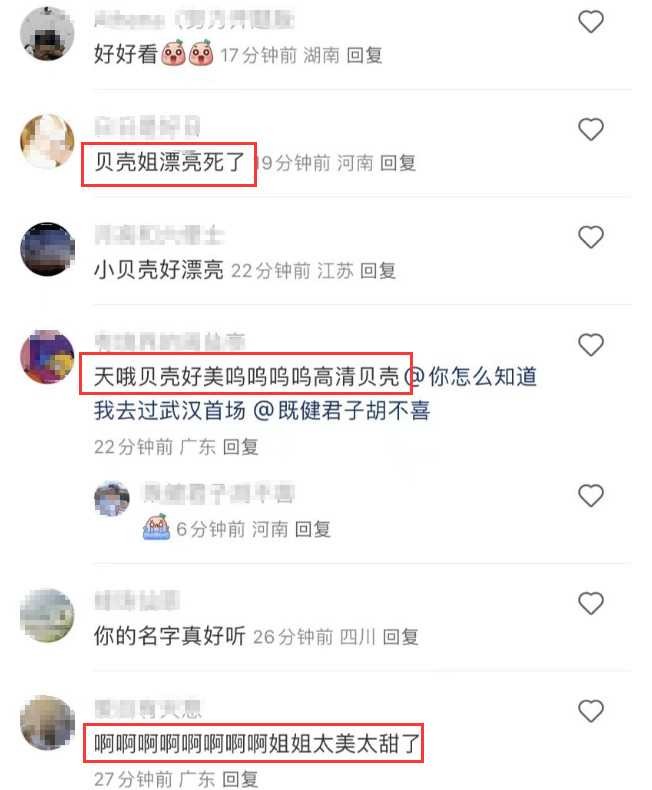Reply to the 27分钟前 广东 comment
This screenshot has height=790, width=652.
coord(240,779)
